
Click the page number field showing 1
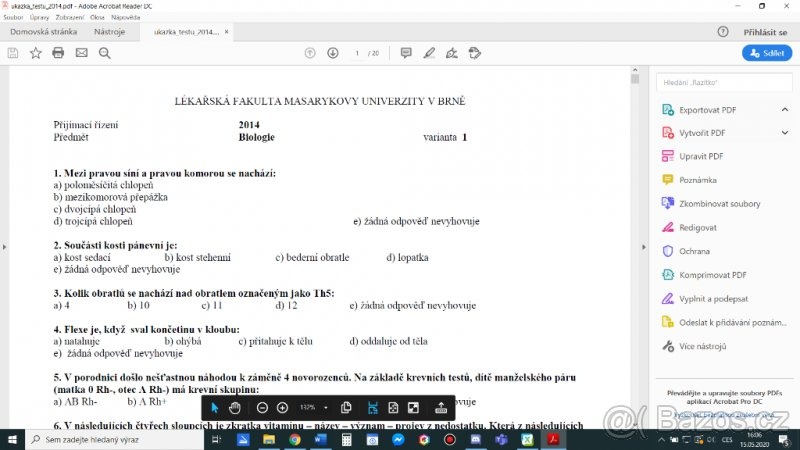tap(357, 53)
